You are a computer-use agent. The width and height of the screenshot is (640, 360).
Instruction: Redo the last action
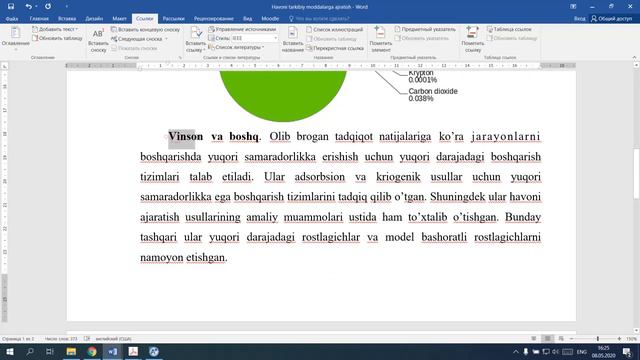click(x=48, y=7)
